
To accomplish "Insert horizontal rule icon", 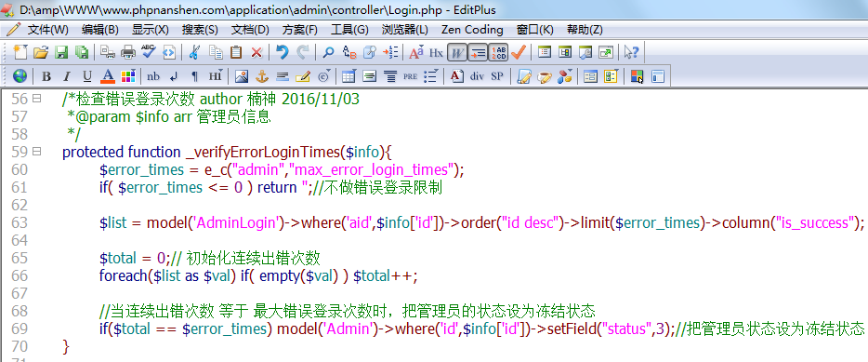I will click(283, 76).
